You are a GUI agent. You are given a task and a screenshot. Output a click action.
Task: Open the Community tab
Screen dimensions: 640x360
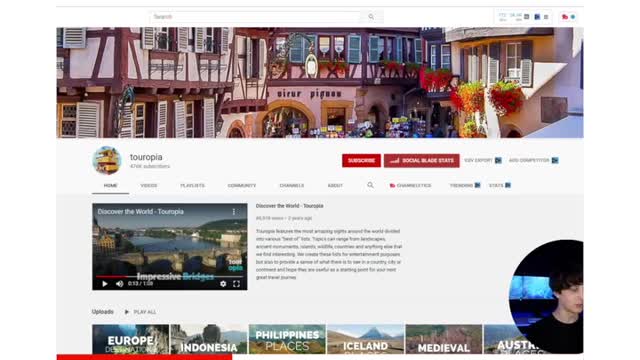pos(242,185)
